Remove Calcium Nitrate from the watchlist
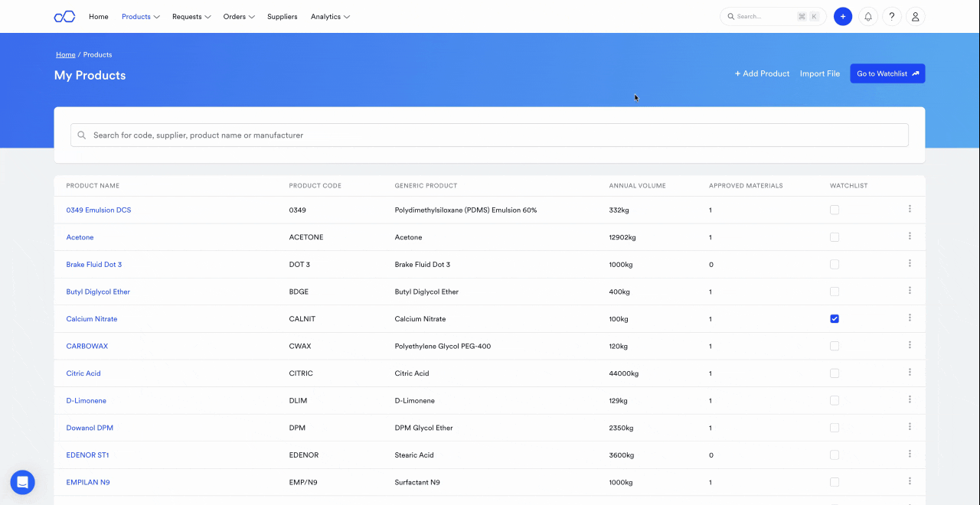980x505 pixels. (x=834, y=318)
